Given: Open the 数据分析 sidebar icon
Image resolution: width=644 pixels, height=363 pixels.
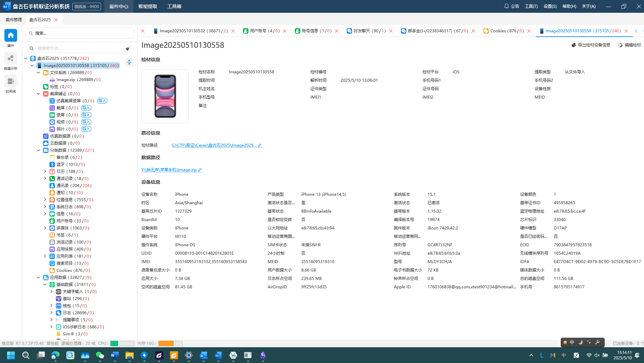Looking at the screenshot, I should (11, 59).
